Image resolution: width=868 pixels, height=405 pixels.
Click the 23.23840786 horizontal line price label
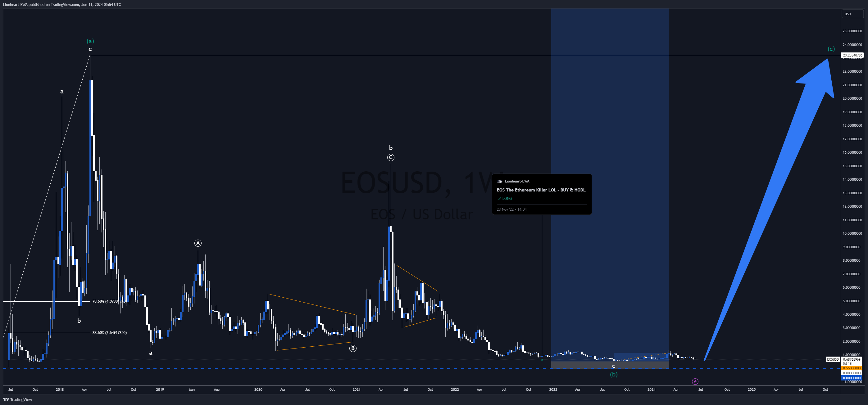[852, 55]
